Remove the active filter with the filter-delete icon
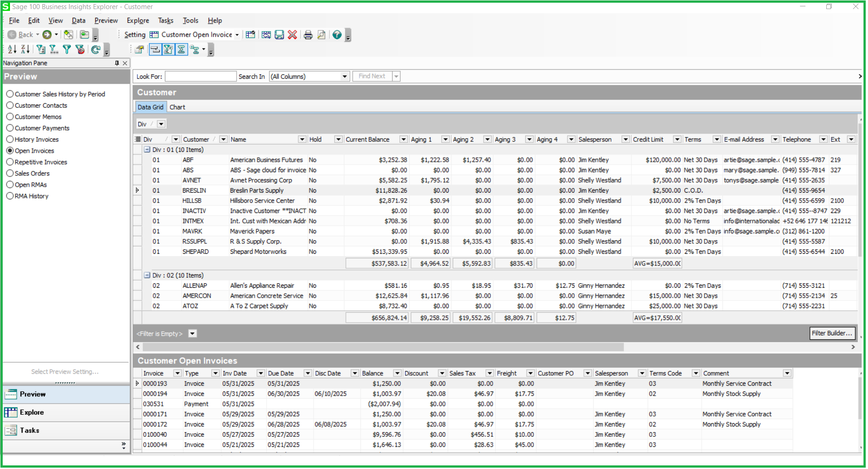This screenshot has height=469, width=868. (x=80, y=49)
